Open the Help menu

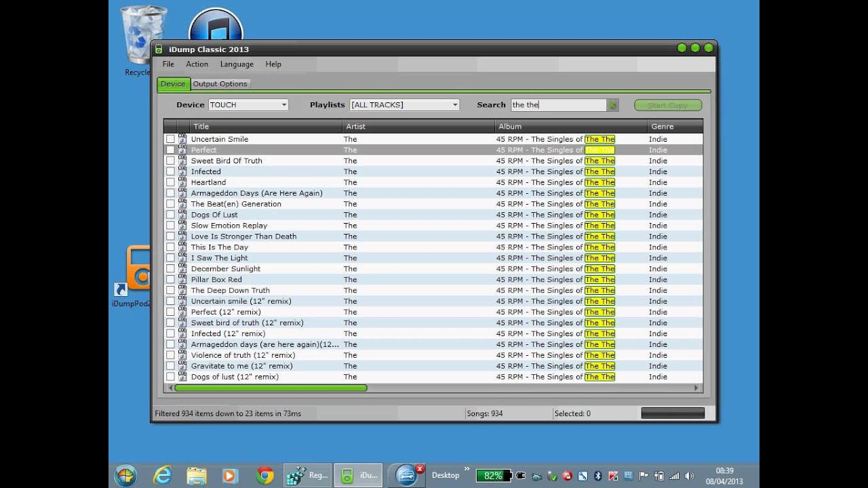273,64
